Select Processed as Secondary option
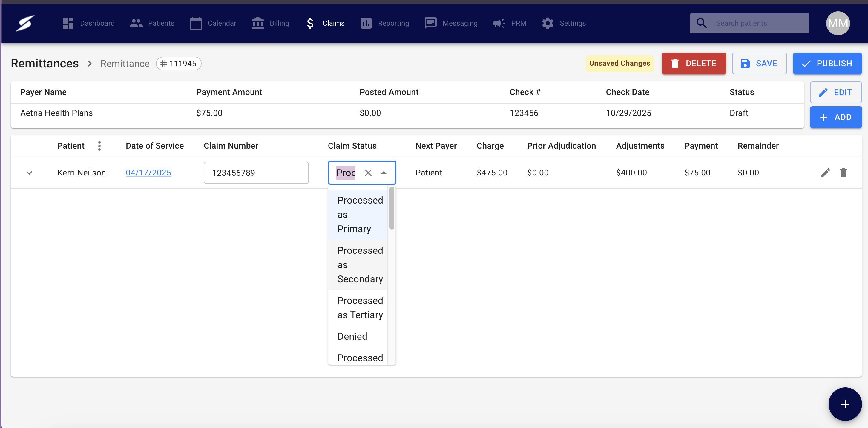The height and width of the screenshot is (428, 868). [x=360, y=265]
